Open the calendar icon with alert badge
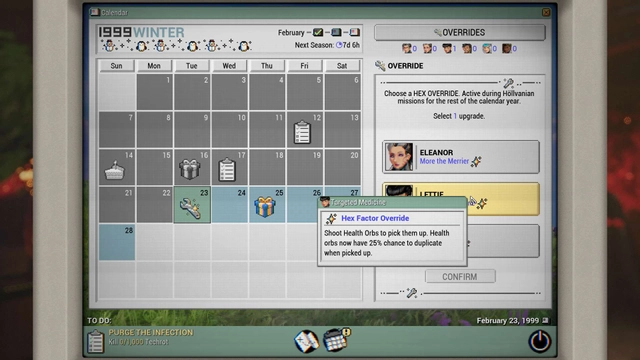Viewport: 640px width, 360px height. coord(336,340)
